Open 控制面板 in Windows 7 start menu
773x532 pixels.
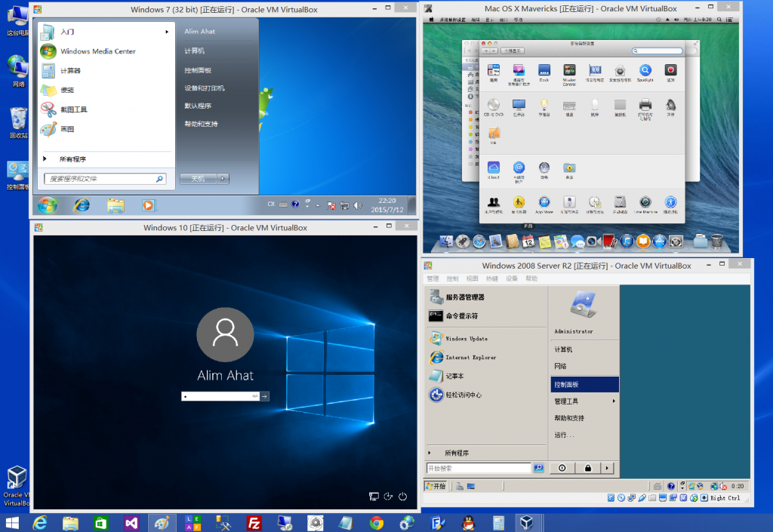[x=199, y=70]
